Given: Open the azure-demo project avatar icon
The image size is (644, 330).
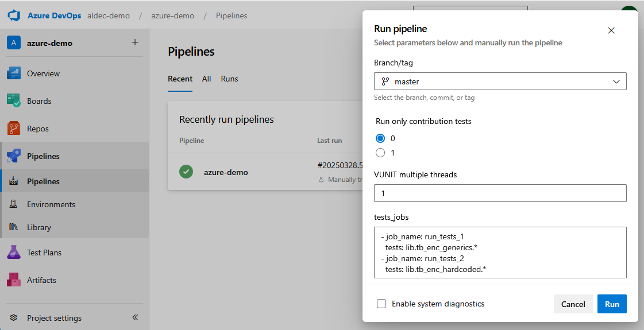Looking at the screenshot, I should click(x=14, y=42).
